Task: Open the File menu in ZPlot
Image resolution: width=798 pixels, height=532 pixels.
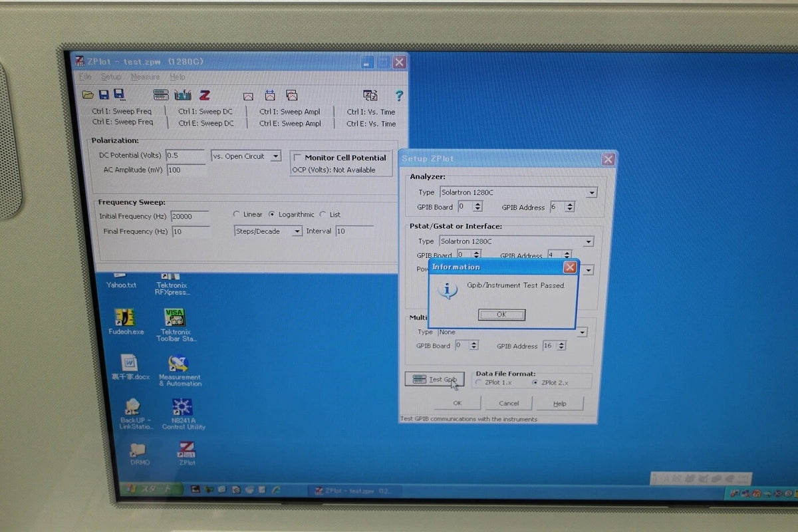Action: [x=86, y=77]
